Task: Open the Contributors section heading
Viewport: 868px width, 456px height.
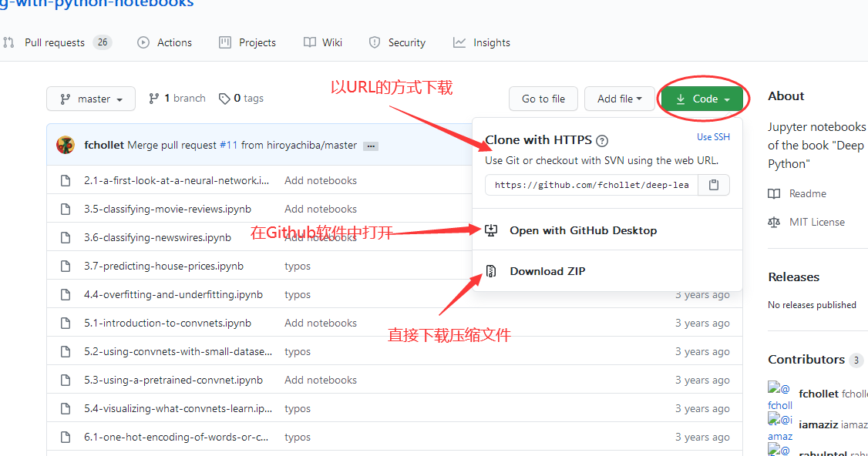Action: point(806,360)
